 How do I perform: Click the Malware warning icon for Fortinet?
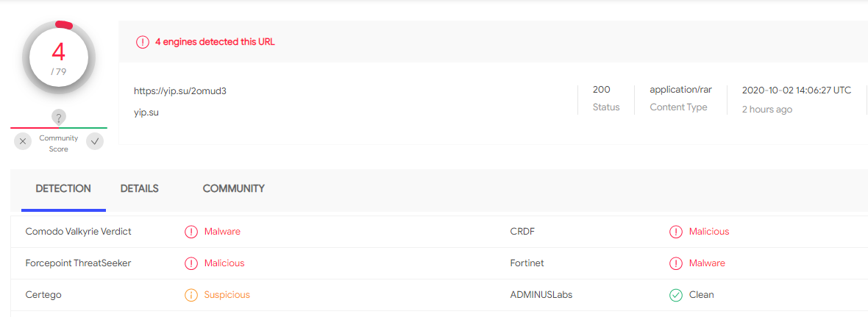point(676,263)
